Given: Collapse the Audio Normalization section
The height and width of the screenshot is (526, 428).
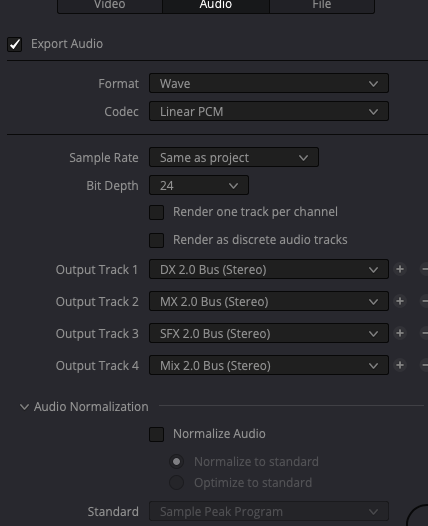Looking at the screenshot, I should [x=24, y=407].
